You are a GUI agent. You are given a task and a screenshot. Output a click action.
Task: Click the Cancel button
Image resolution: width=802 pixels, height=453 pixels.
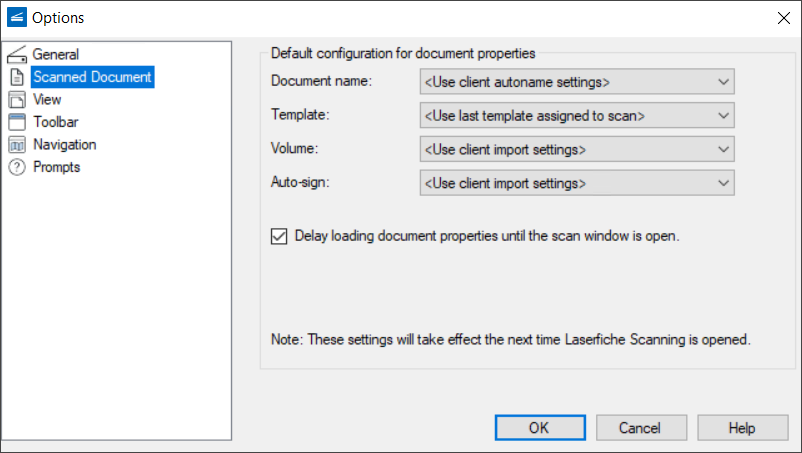point(639,428)
